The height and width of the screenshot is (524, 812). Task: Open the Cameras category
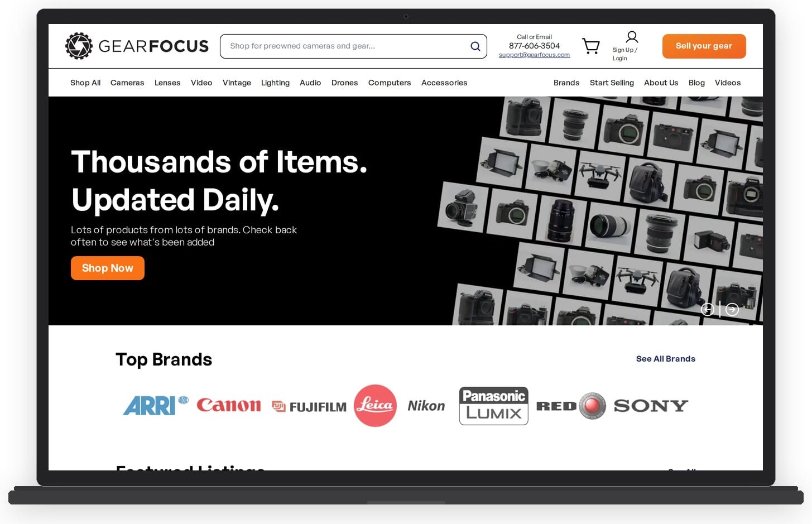127,82
